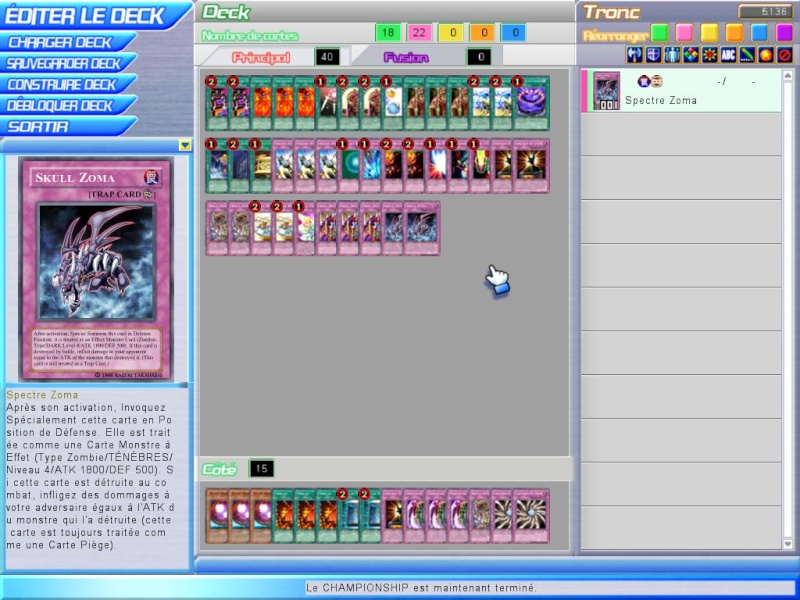Click the blue count box showing 0
Viewport: 800px width, 600px height.
point(515,33)
